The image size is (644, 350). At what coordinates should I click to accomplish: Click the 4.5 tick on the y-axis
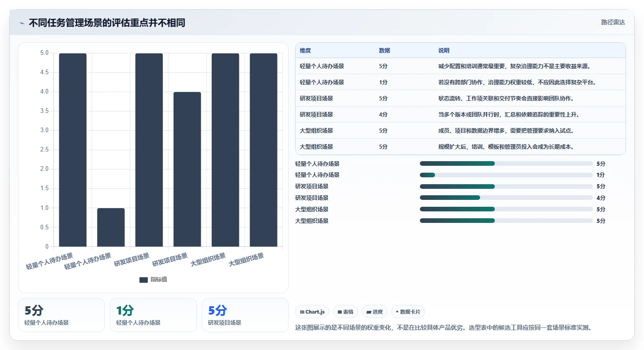pos(44,72)
